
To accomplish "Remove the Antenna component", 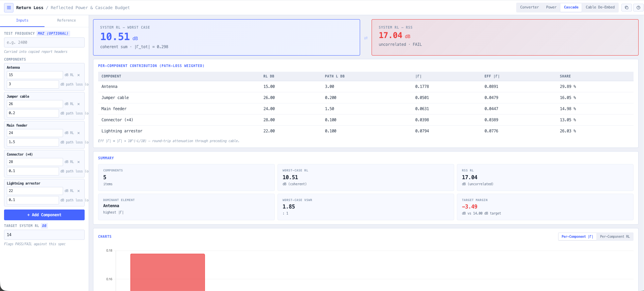I will tap(79, 75).
